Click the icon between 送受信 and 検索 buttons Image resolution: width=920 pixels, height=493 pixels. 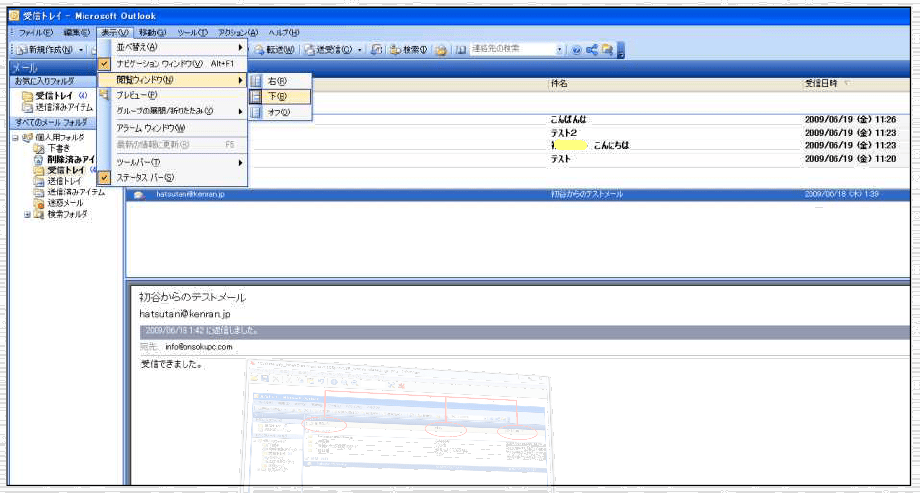pos(377,50)
